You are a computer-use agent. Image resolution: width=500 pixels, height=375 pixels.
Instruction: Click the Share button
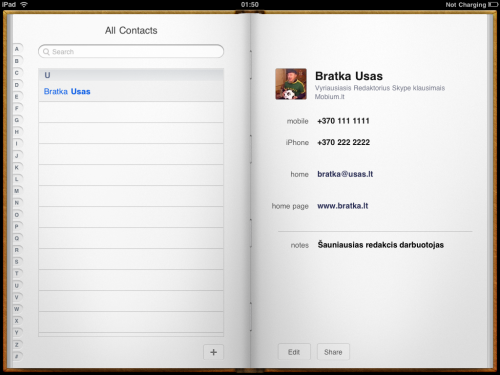[x=333, y=352]
